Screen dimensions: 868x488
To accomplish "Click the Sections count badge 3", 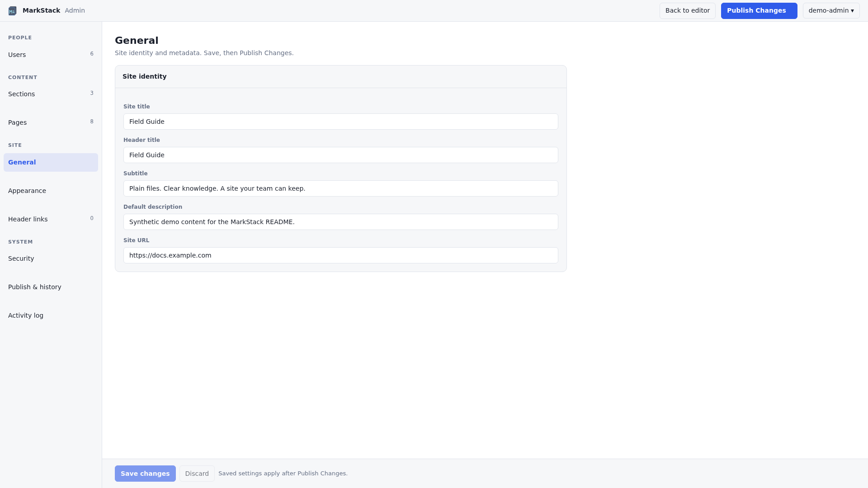I will [x=92, y=93].
